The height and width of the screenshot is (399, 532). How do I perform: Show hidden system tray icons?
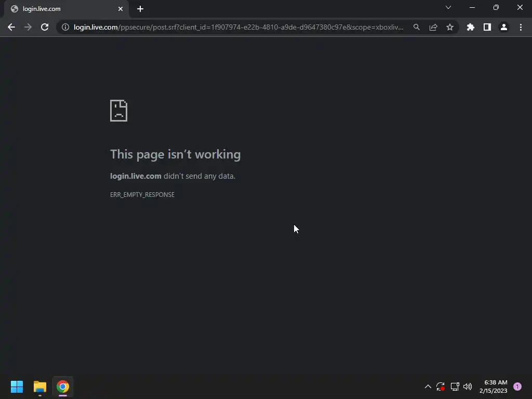pos(428,387)
